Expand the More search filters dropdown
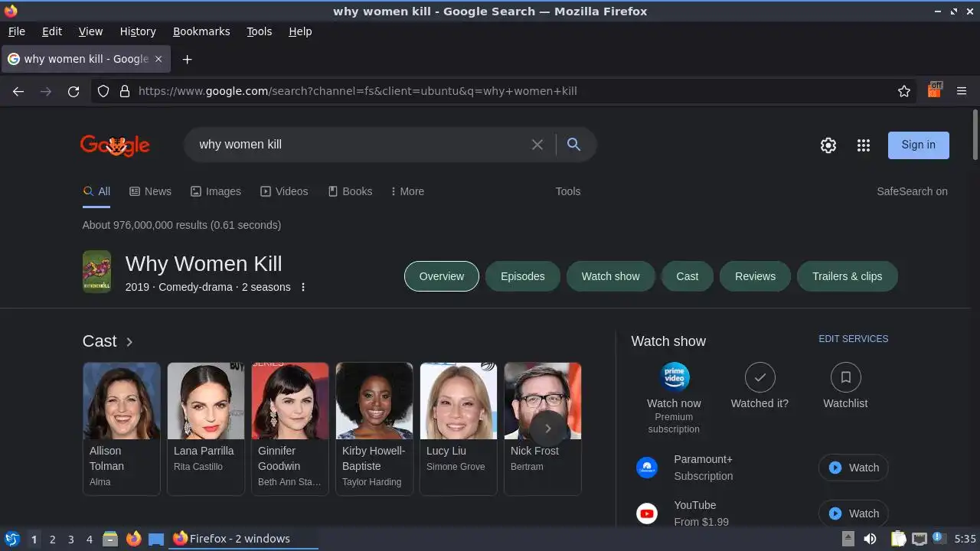Image resolution: width=980 pixels, height=551 pixels. point(407,191)
